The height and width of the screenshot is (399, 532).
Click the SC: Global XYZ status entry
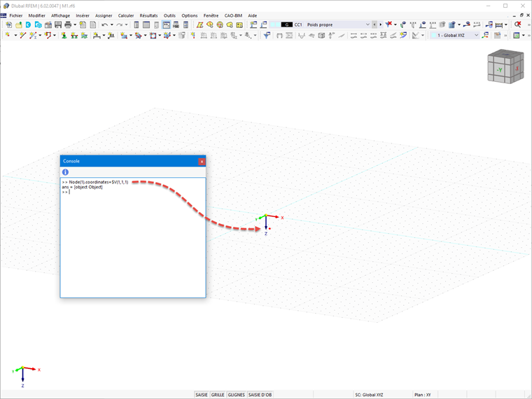click(x=369, y=395)
